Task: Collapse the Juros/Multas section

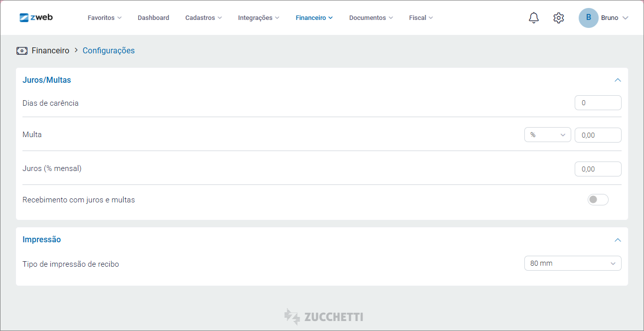Action: [x=618, y=80]
